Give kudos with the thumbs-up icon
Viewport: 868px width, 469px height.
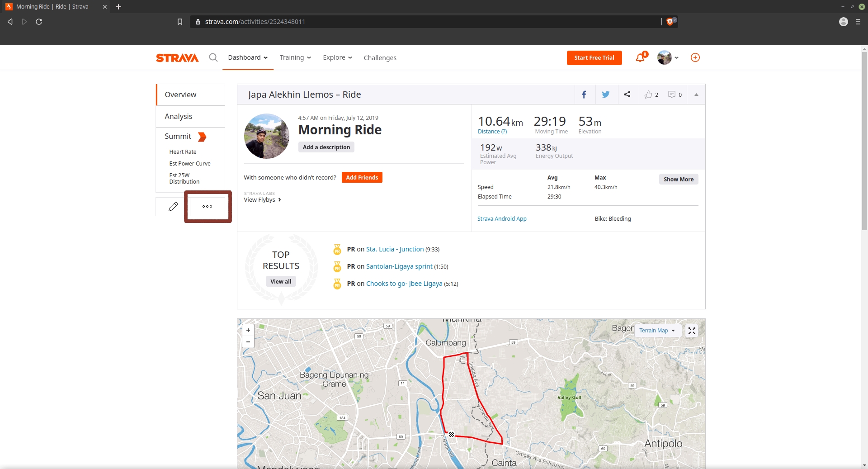point(649,95)
